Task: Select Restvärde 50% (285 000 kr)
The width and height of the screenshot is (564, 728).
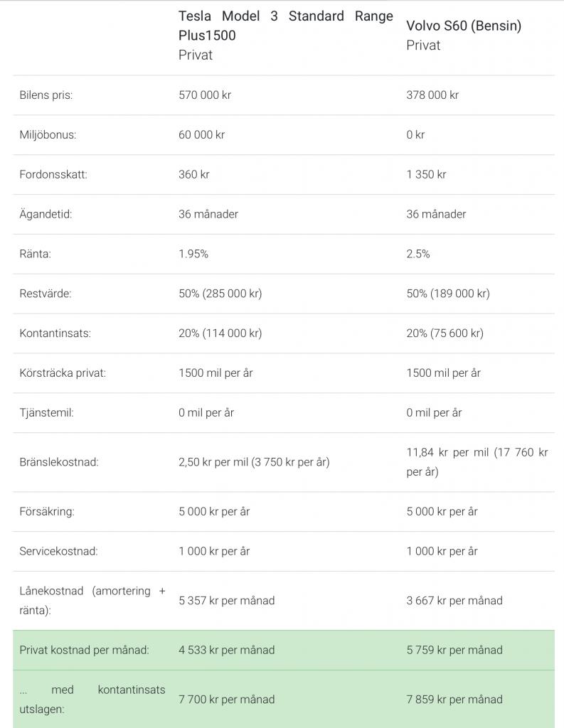Action: tap(220, 294)
